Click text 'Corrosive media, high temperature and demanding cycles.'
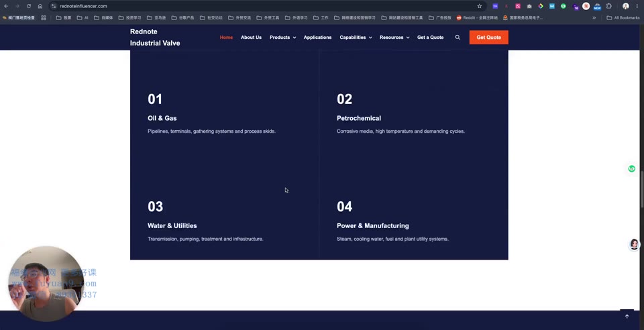 pyautogui.click(x=401, y=131)
